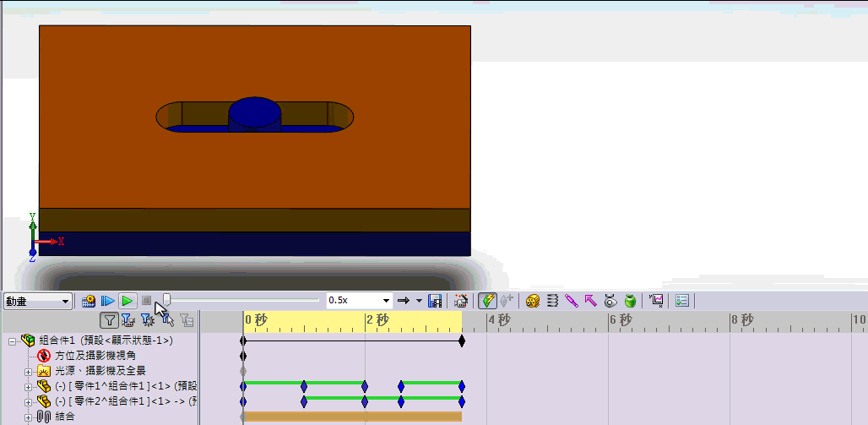Click the 2 秒 timeline mark
This screenshot has width=868, height=425.
[x=378, y=319]
